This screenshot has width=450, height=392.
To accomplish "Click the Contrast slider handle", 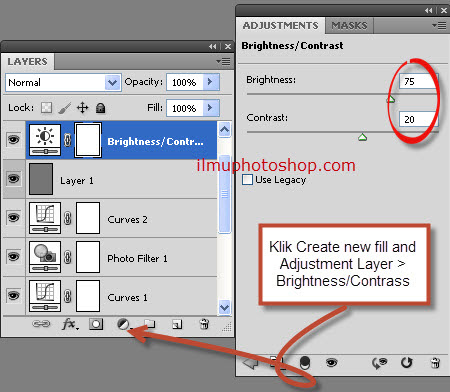I will pyautogui.click(x=362, y=137).
